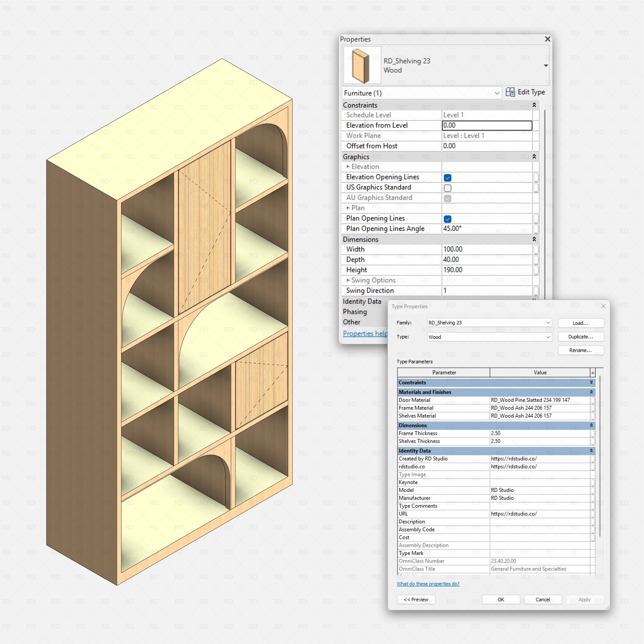Click the Manufacturer value RD Studio
Image resolution: width=644 pixels, height=644 pixels.
click(x=540, y=498)
